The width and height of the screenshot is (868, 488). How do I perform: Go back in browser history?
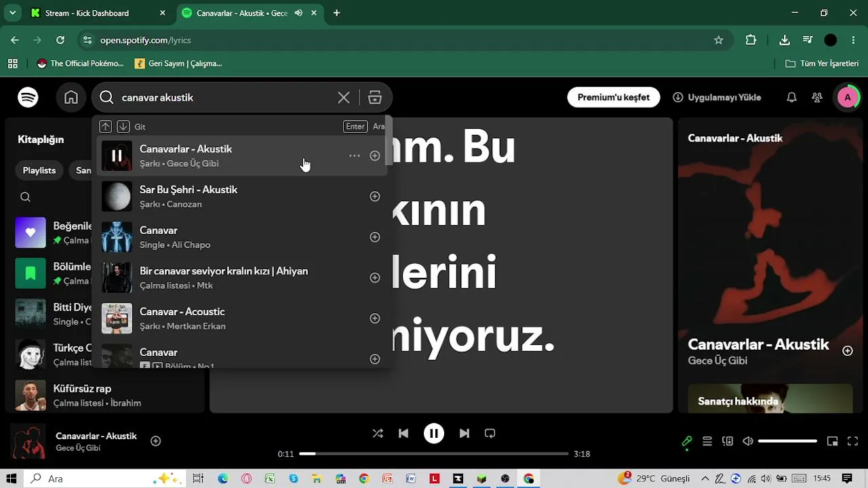pyautogui.click(x=15, y=40)
